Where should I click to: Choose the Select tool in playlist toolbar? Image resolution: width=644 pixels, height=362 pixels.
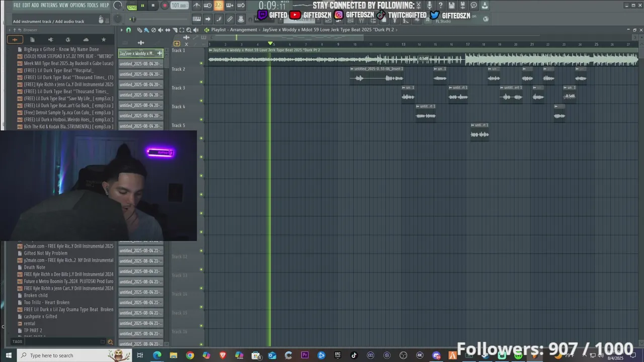pos(182,30)
